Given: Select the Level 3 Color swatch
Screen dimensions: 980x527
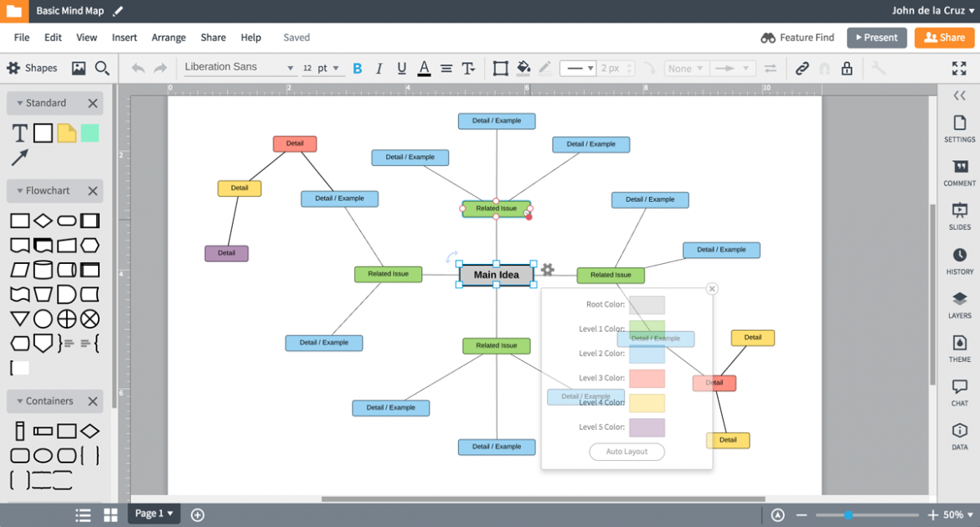Looking at the screenshot, I should pyautogui.click(x=647, y=378).
